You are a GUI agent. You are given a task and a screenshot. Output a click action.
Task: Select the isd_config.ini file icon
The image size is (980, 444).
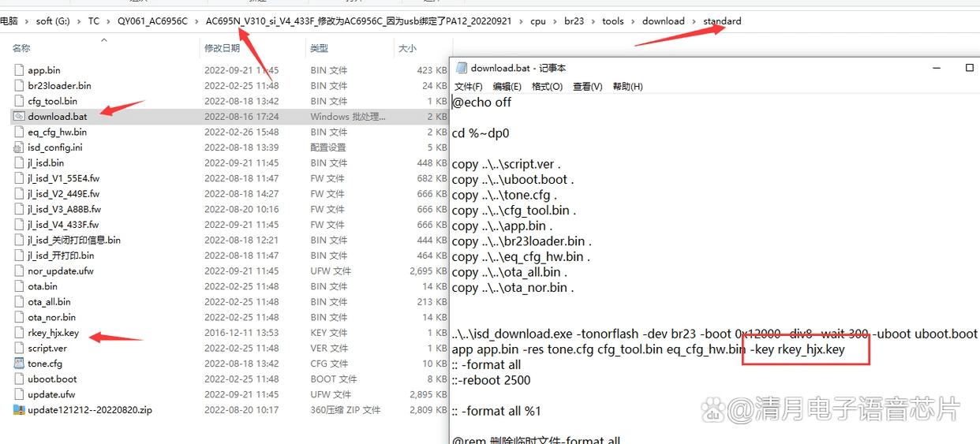pyautogui.click(x=20, y=147)
